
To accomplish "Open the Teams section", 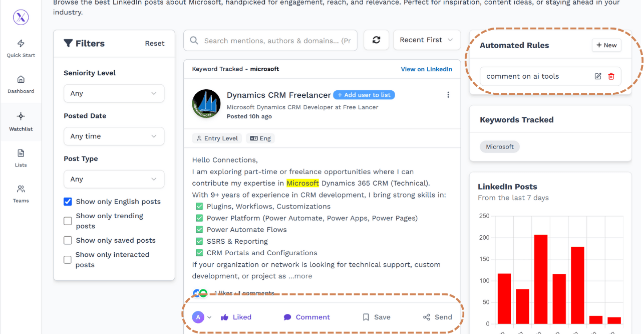I will 21,194.
